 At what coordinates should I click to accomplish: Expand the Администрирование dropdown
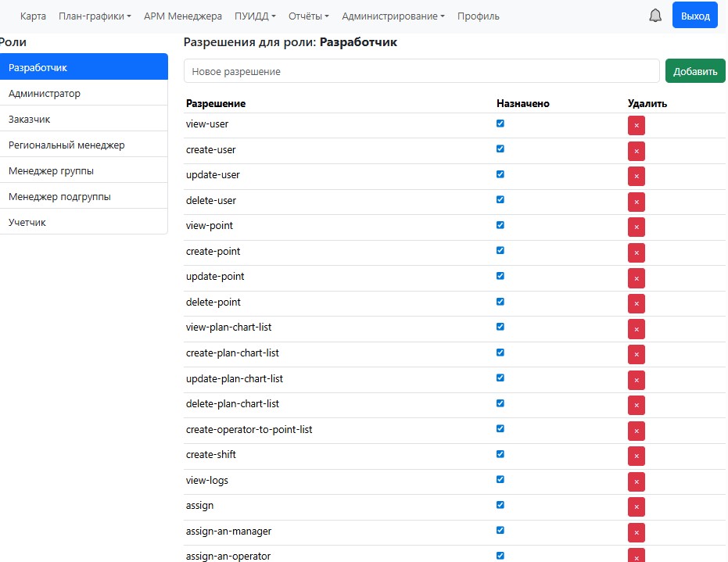393,16
